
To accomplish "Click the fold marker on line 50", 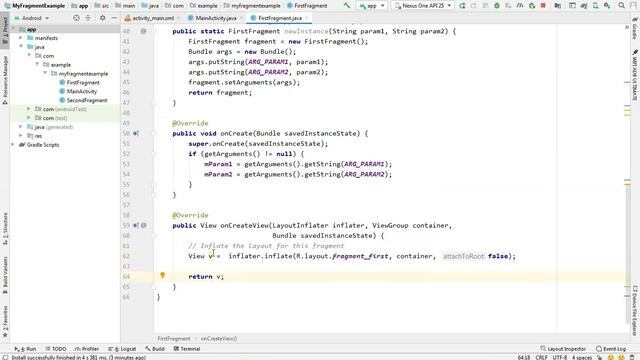I will [154, 133].
